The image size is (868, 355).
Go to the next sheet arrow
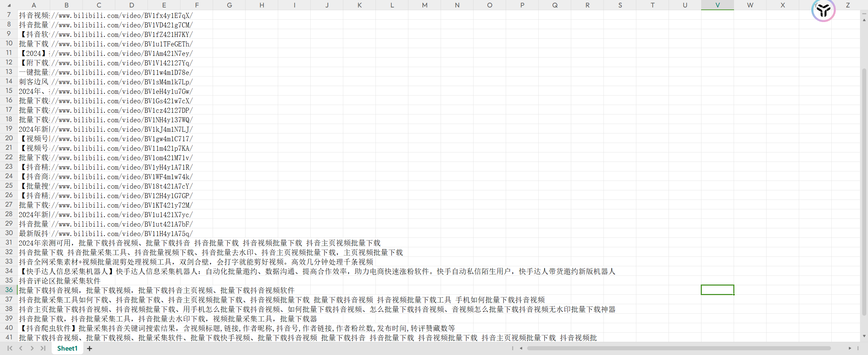(x=32, y=348)
